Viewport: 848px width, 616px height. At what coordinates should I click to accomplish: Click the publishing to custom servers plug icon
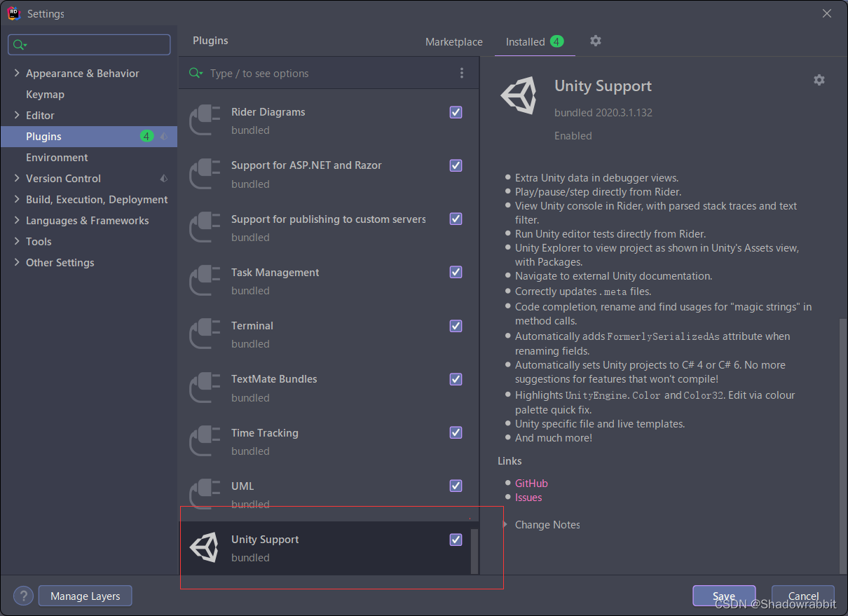[x=205, y=228]
